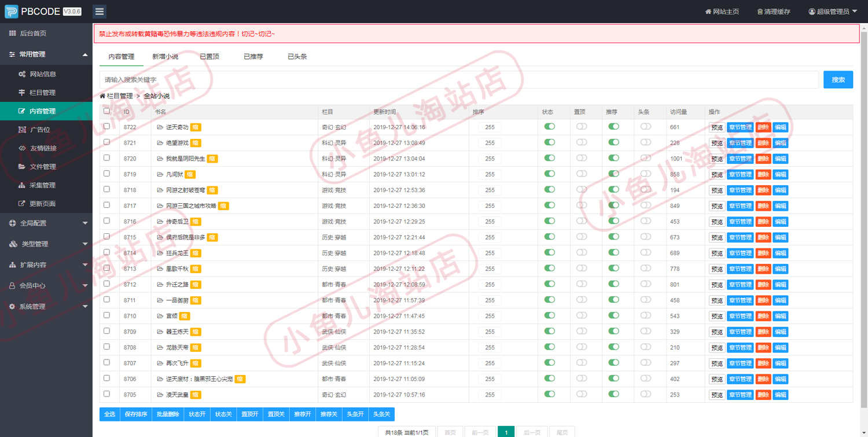Click 预览 for row 8716
Screen dimensions: 868x437
click(x=717, y=222)
